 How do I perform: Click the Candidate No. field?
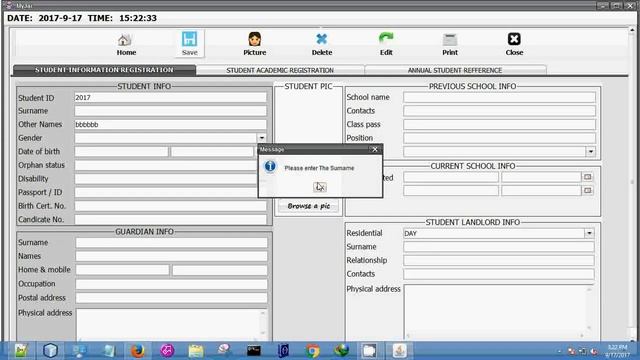(170, 220)
